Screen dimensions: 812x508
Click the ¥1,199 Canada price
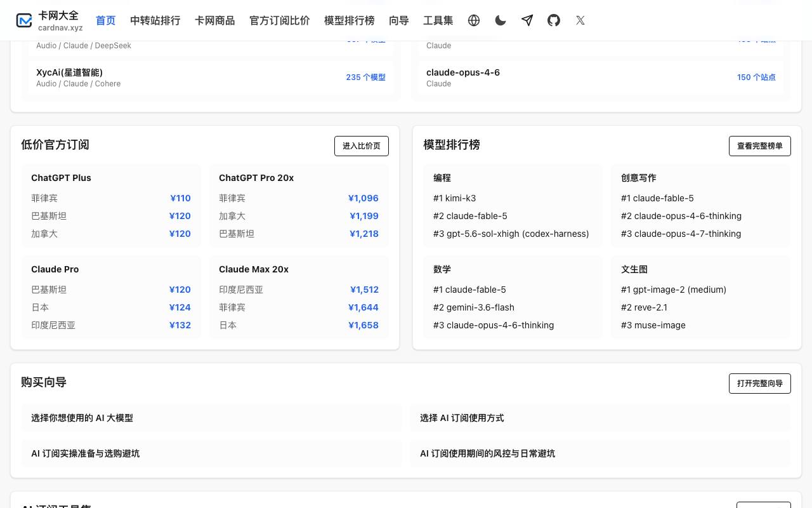tap(364, 216)
